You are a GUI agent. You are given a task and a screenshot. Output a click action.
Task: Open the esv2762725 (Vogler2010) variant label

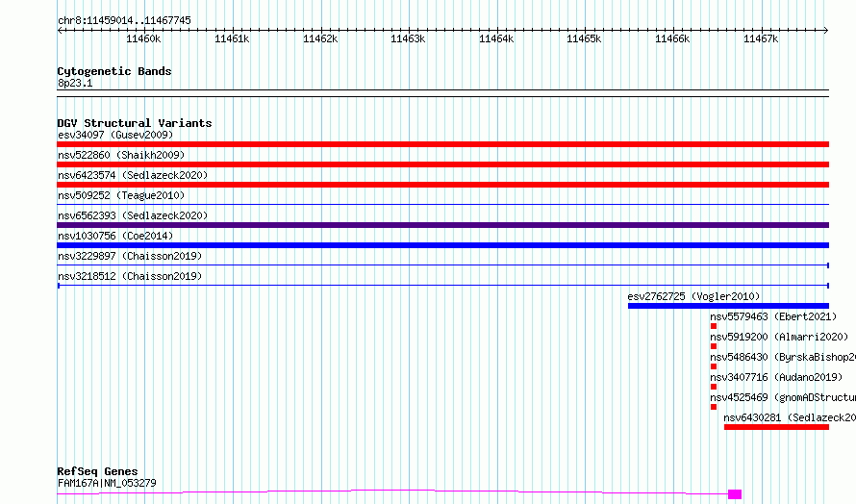pyautogui.click(x=693, y=296)
